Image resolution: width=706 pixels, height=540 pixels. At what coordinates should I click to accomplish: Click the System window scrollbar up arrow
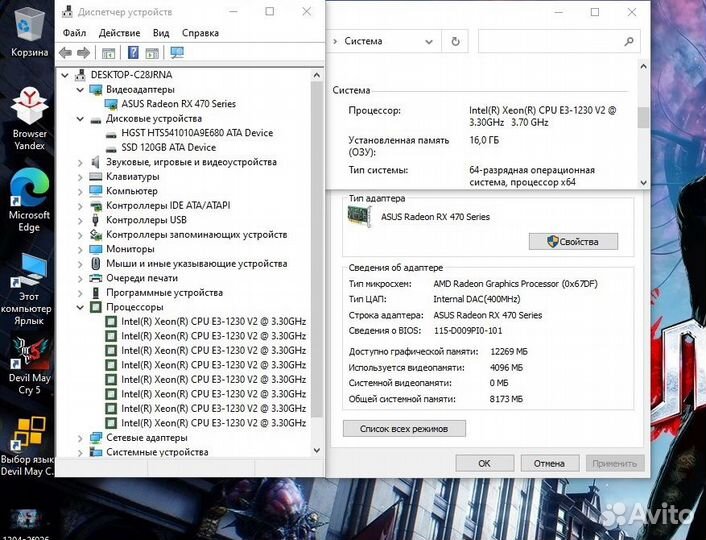(x=643, y=67)
